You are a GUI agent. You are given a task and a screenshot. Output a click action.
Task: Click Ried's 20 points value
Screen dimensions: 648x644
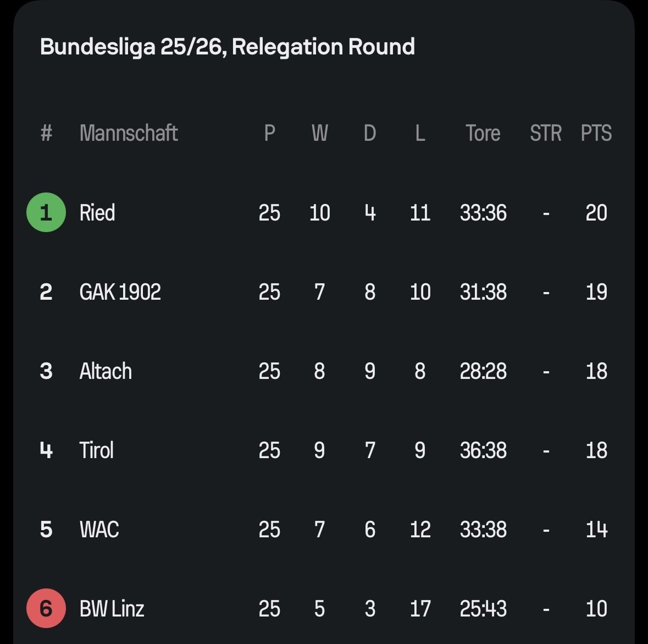[x=596, y=213]
